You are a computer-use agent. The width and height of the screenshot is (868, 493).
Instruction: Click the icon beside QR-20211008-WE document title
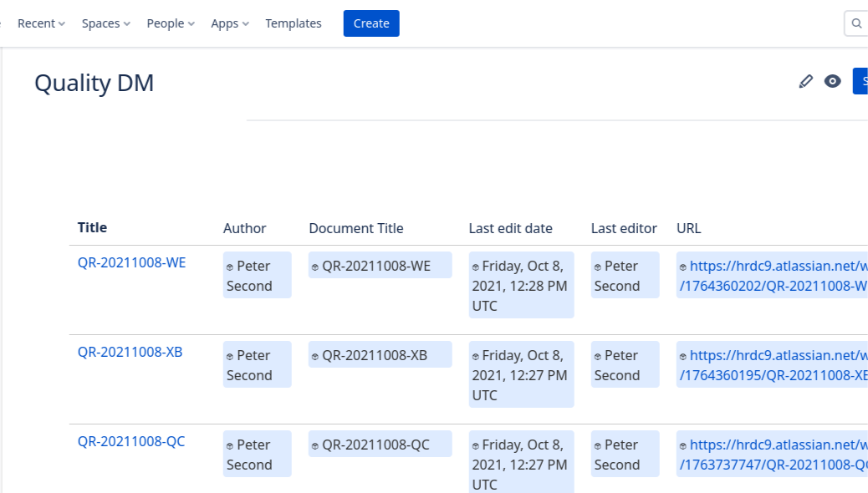315,267
